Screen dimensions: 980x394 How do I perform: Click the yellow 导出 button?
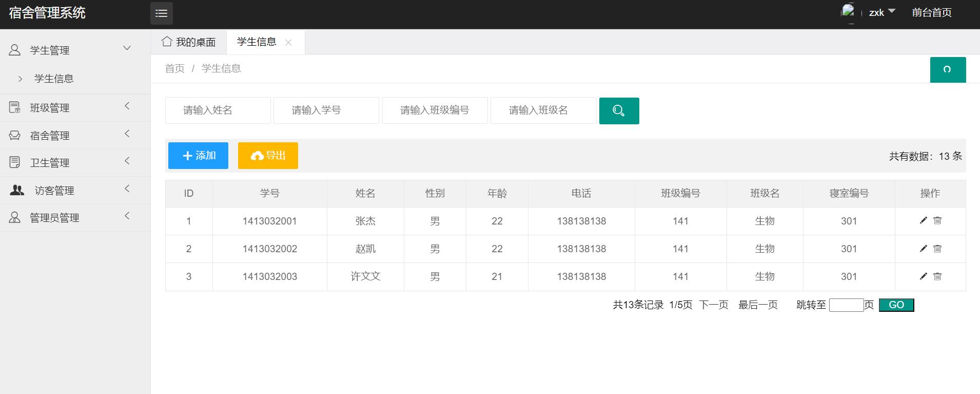pyautogui.click(x=268, y=156)
